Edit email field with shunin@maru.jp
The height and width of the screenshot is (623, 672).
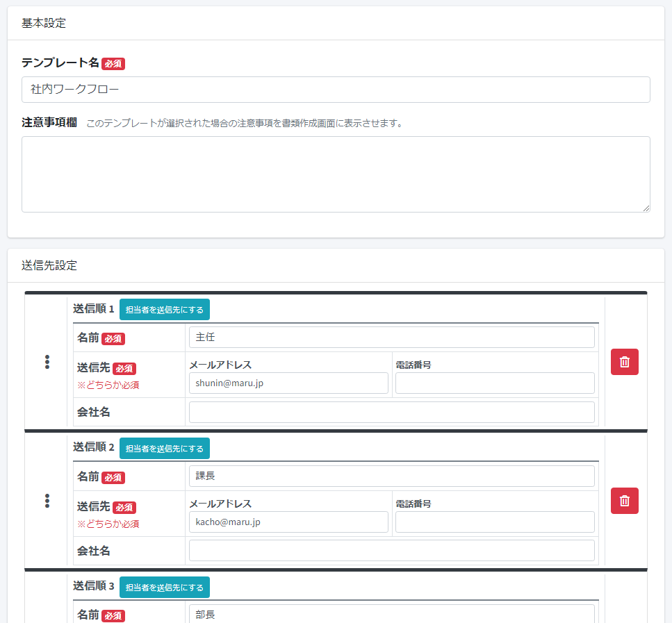click(288, 383)
